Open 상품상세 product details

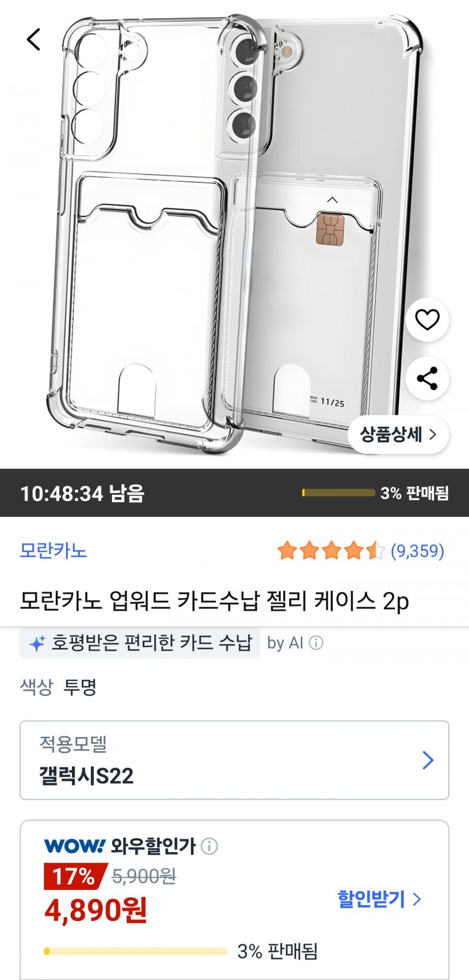(x=398, y=434)
